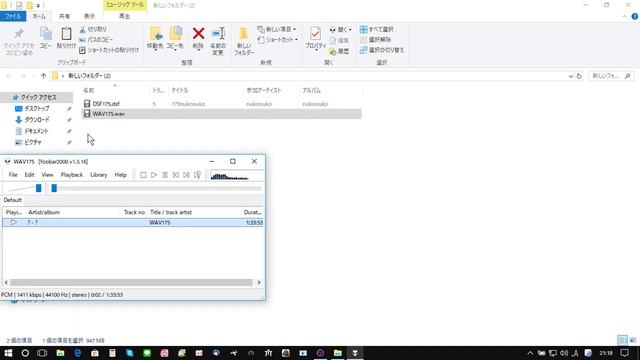The image size is (640, 360).
Task: Click Invert selection (選択の切り替え) in ribbon
Action: (x=382, y=50)
